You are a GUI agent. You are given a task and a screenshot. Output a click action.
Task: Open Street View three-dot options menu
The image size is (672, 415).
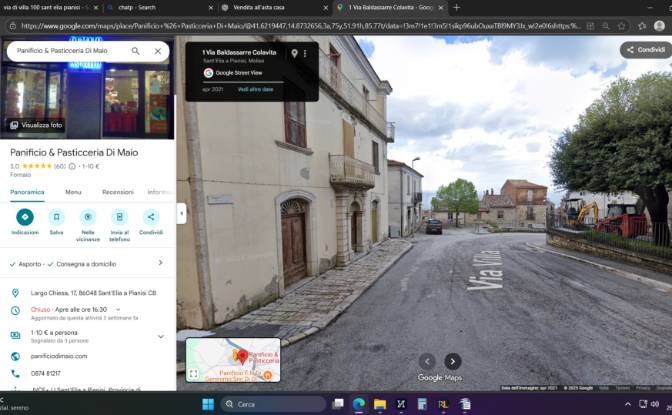[305, 54]
